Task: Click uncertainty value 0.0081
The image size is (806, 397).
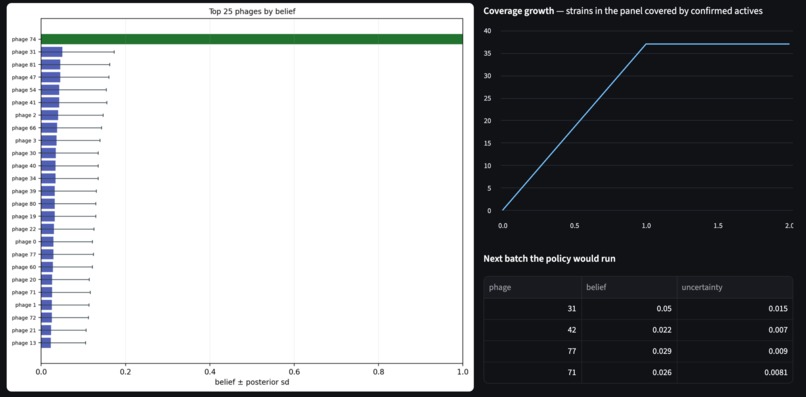Action: [735, 372]
